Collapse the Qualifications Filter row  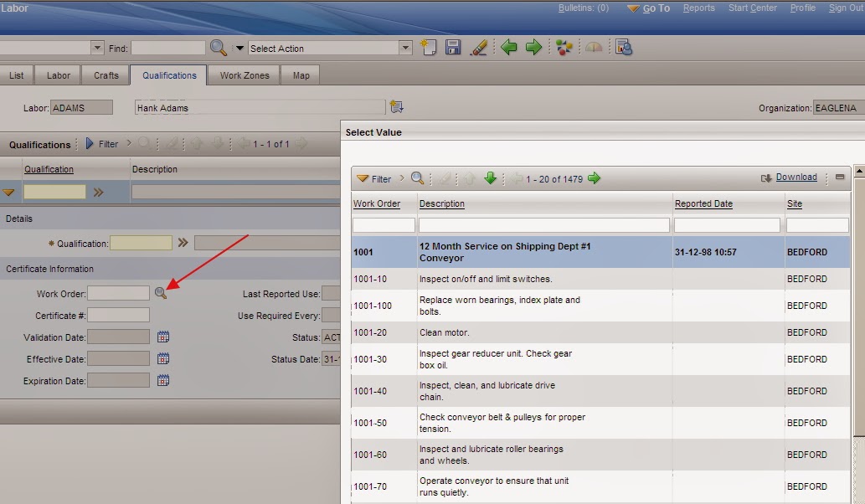click(90, 144)
